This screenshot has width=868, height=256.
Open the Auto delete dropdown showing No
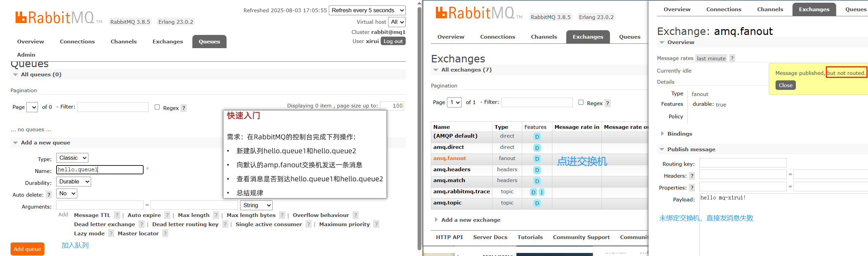(x=67, y=193)
